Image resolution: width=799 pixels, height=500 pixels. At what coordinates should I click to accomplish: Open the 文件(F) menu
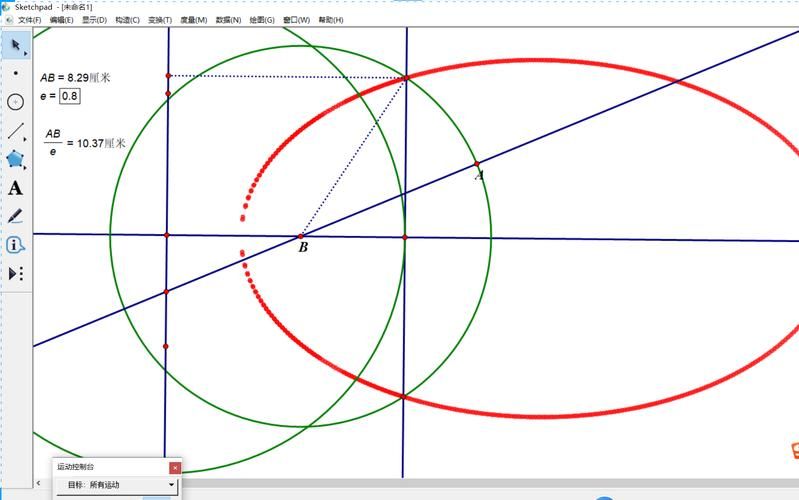click(30, 20)
